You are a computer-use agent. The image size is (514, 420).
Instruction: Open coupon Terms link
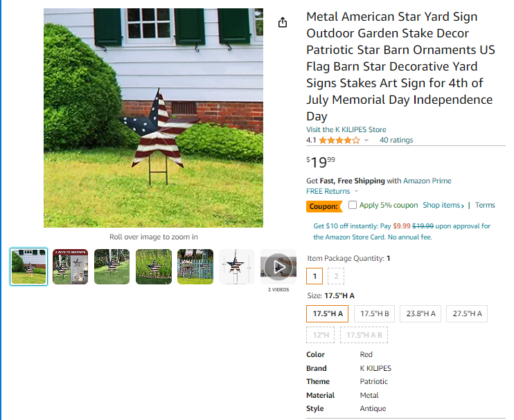point(485,206)
